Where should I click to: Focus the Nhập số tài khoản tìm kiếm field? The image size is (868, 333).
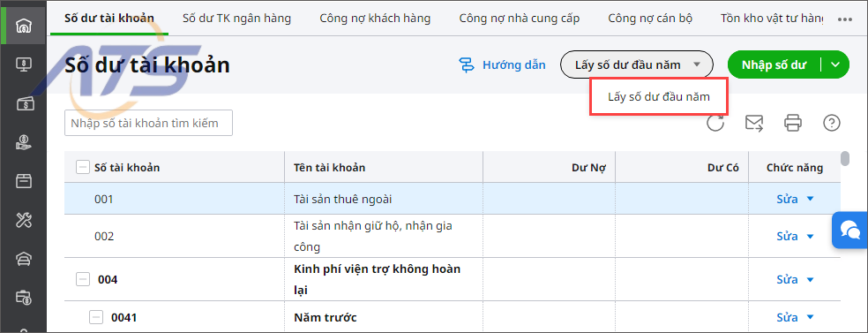148,123
